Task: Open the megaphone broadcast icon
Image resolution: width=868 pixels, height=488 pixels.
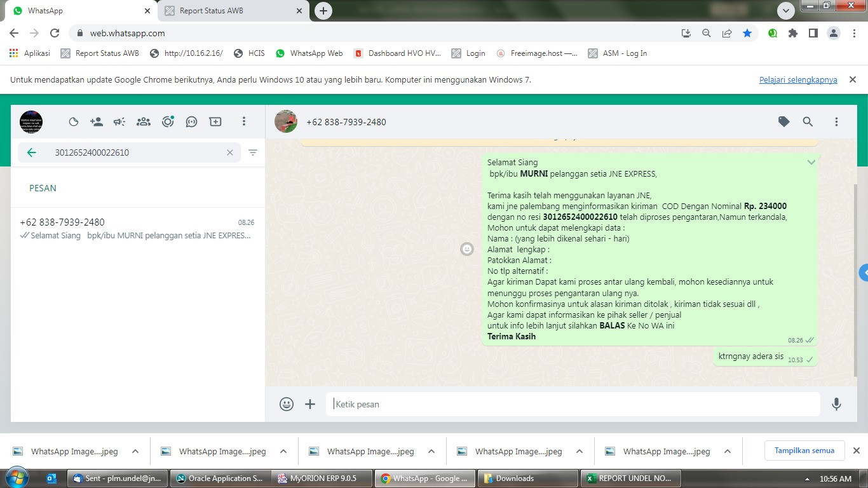Action: click(x=119, y=121)
